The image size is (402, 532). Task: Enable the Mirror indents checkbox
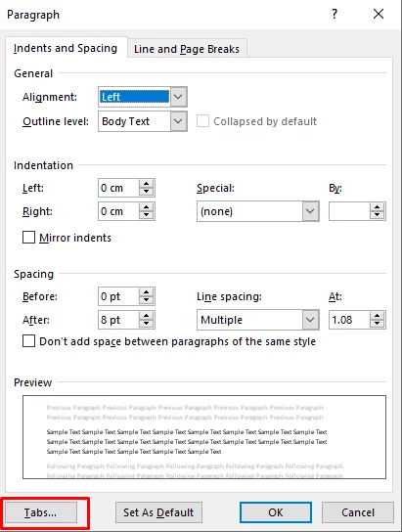click(28, 238)
